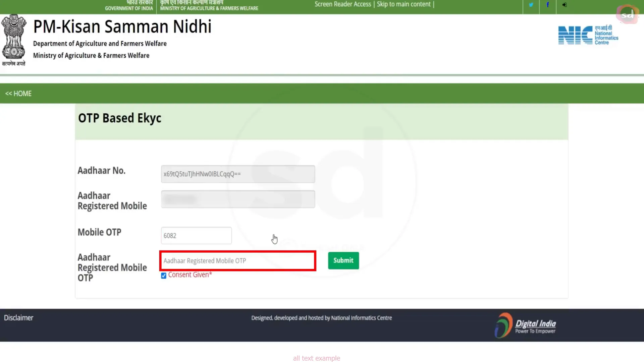Untick the Consent Given checkbox
The width and height of the screenshot is (644, 362).
pos(164,276)
